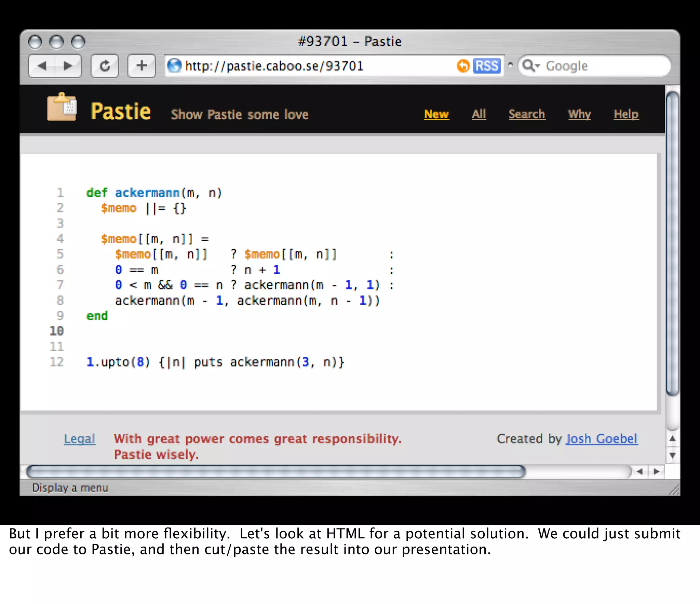
Task: Click the orange snapback arrow in address bar
Action: click(463, 66)
